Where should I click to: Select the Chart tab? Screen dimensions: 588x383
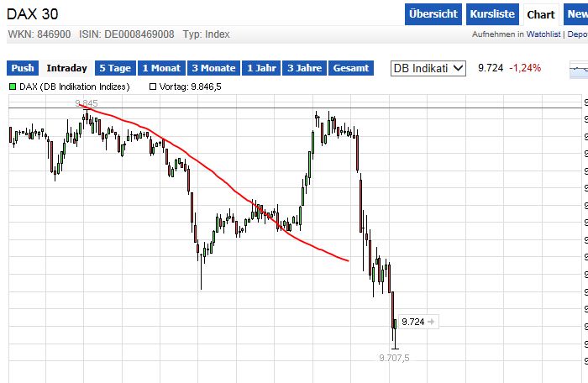[x=541, y=14]
